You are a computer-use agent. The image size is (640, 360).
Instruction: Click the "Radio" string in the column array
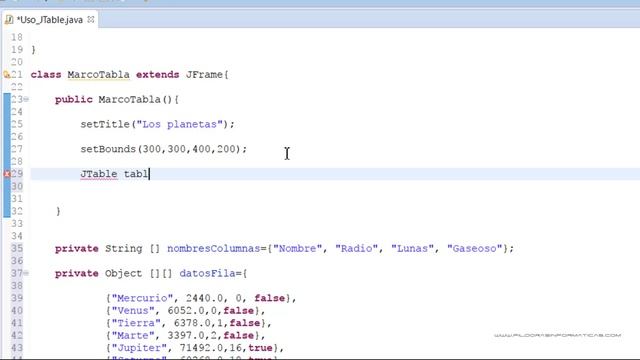(356, 249)
